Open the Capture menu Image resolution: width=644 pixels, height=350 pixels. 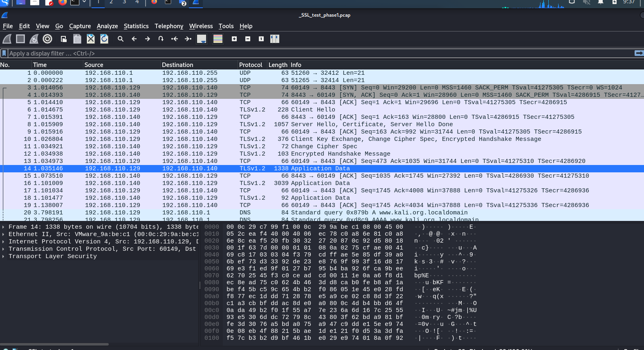point(80,26)
